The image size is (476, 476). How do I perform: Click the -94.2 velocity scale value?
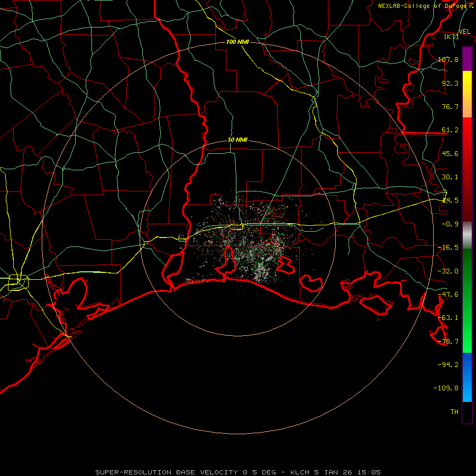(x=448, y=365)
